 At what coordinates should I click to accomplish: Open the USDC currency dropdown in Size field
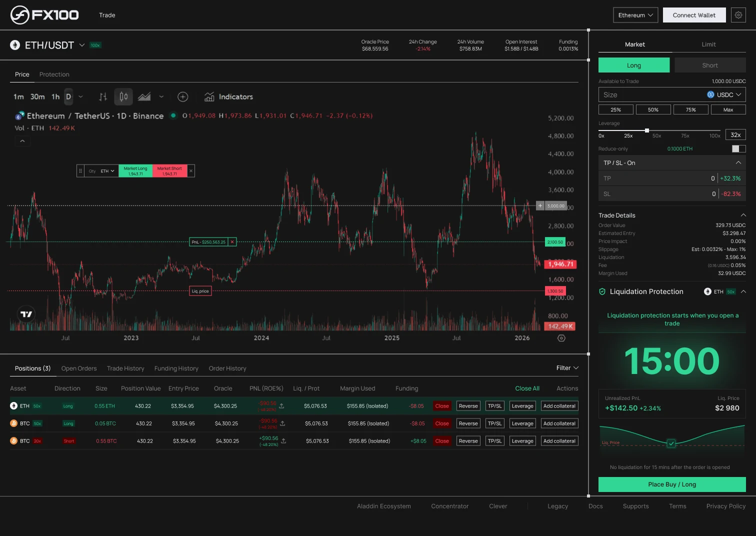point(725,95)
